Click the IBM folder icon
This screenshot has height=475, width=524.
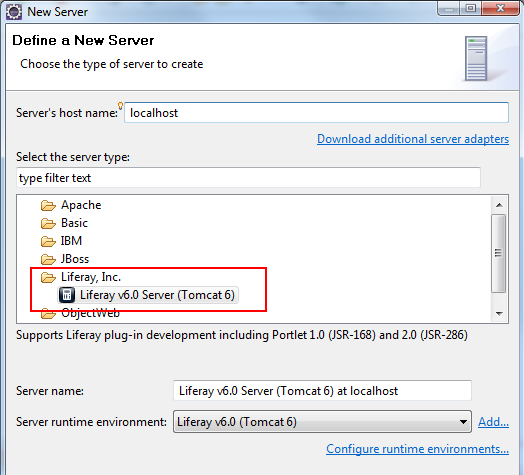48,241
